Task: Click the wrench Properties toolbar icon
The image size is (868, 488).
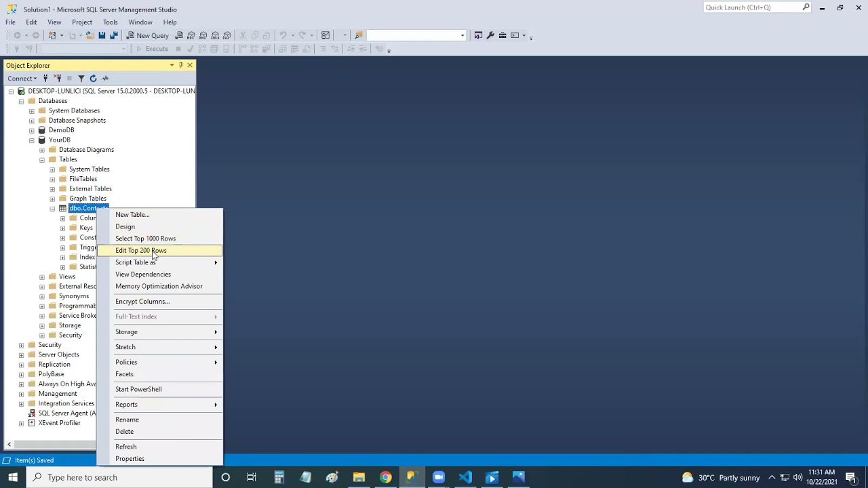Action: (490, 35)
